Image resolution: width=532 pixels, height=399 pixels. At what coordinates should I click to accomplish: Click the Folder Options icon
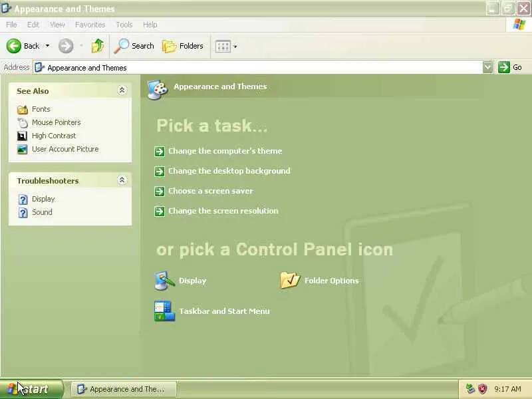(x=290, y=280)
